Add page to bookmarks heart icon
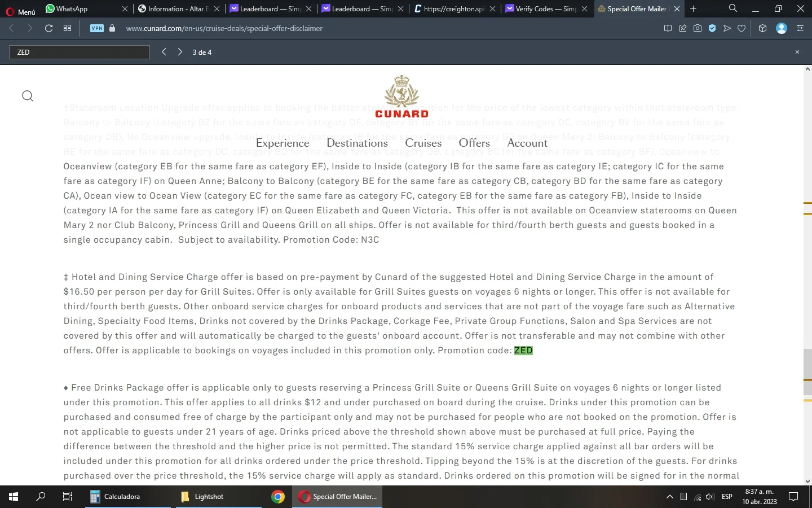Screen dimensions: 812x508 pyautogui.click(x=742, y=28)
